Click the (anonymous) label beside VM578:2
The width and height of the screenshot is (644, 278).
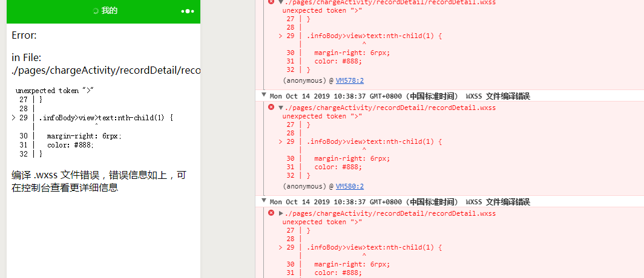(x=305, y=81)
